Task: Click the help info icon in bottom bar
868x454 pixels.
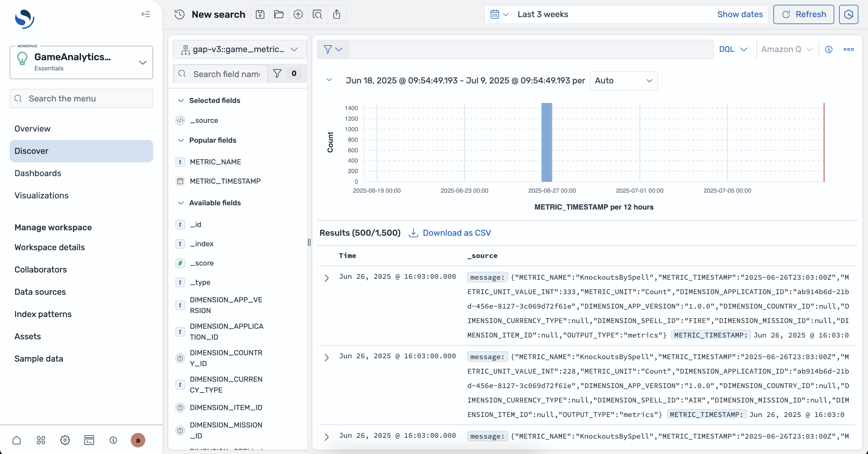Action: point(113,440)
